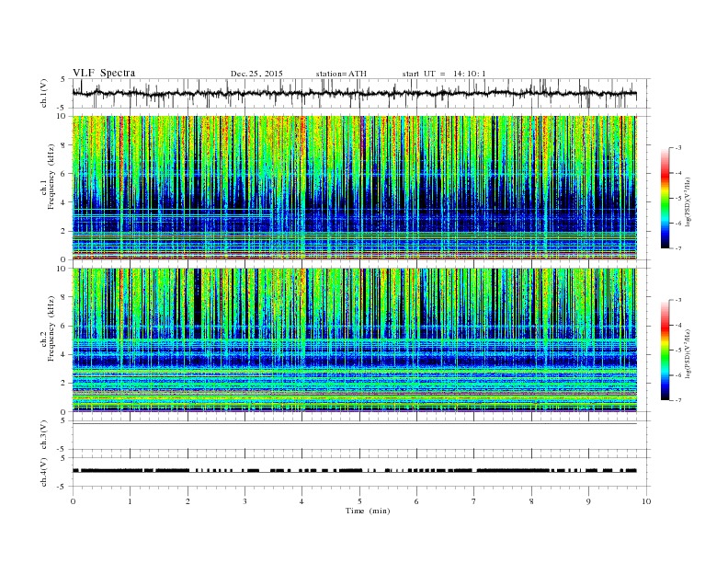Click the ch.2 'log(PSD)(V²/Hz)' colorbar label

point(688,353)
